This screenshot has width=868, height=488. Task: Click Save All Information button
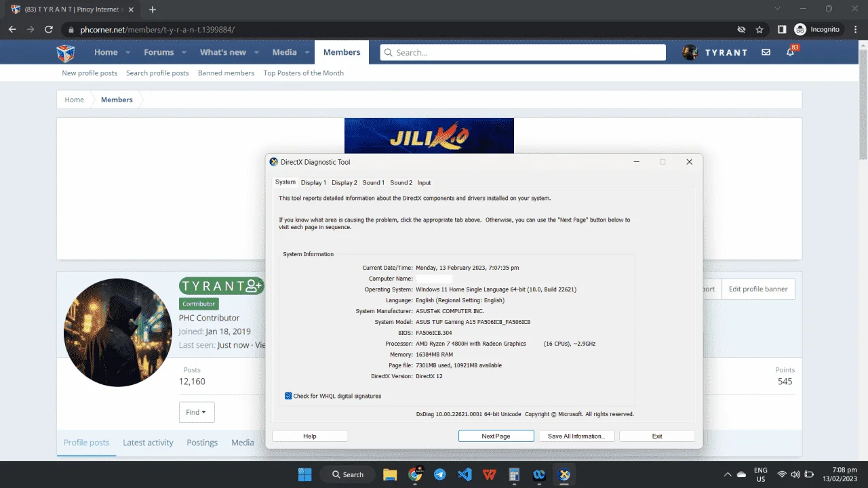[x=576, y=436]
